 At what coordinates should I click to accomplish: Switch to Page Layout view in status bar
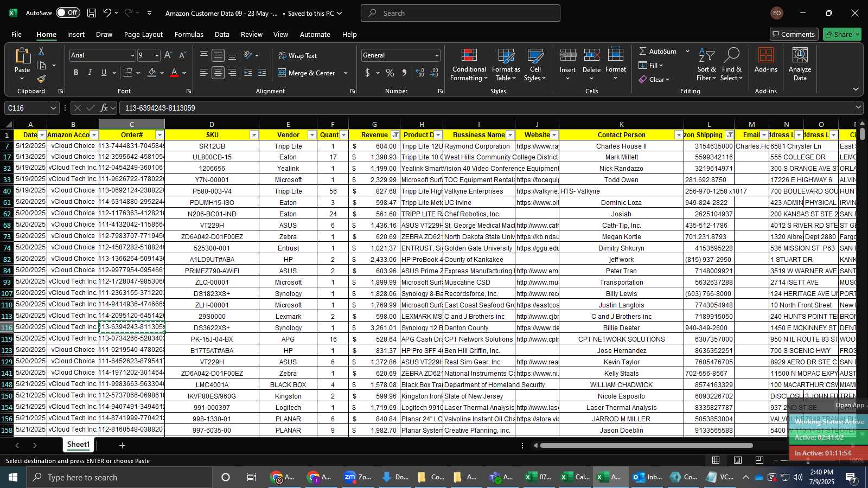(738, 460)
